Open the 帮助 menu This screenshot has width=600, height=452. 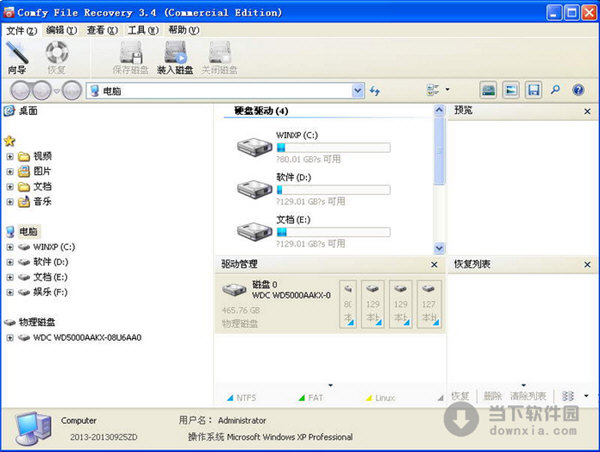pyautogui.click(x=184, y=30)
